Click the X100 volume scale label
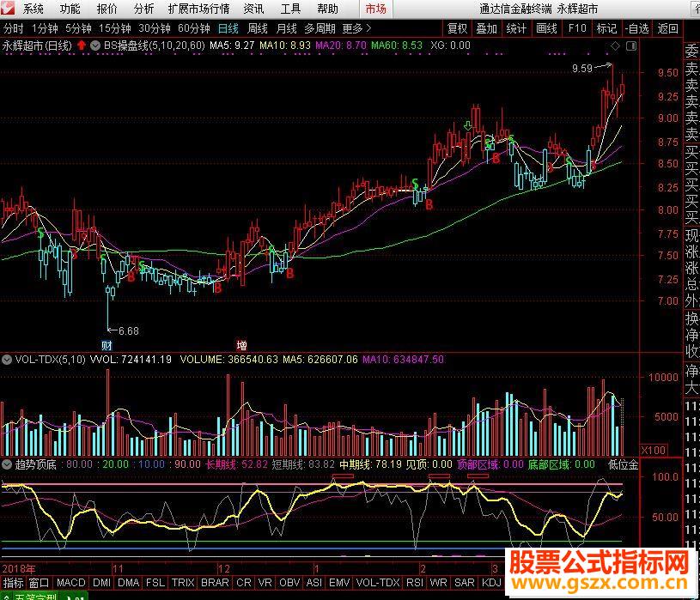 coord(653,450)
